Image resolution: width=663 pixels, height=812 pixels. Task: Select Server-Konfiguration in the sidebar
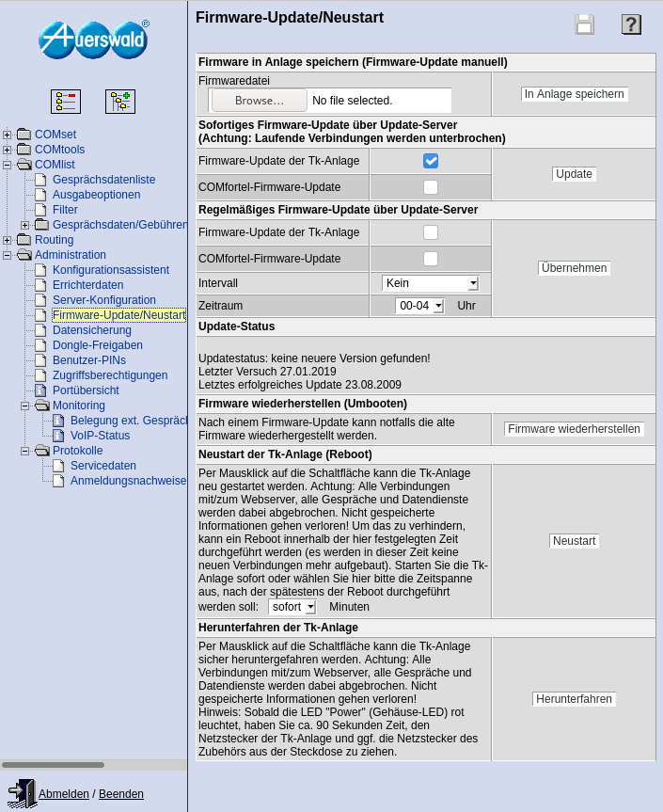[x=104, y=300]
